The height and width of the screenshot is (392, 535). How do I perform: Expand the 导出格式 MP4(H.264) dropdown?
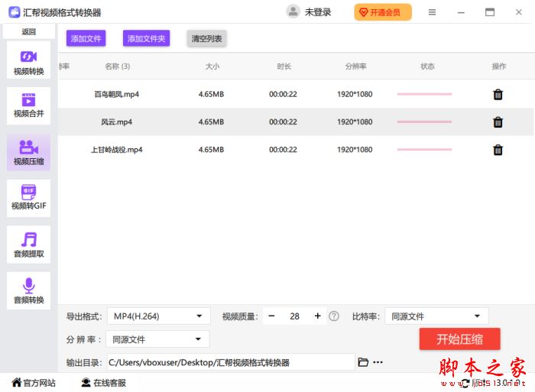pos(159,316)
